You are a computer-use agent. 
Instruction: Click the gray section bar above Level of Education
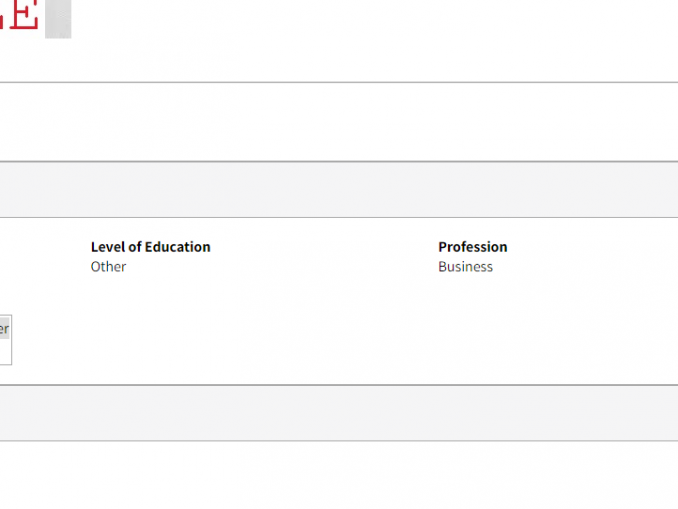[339, 189]
